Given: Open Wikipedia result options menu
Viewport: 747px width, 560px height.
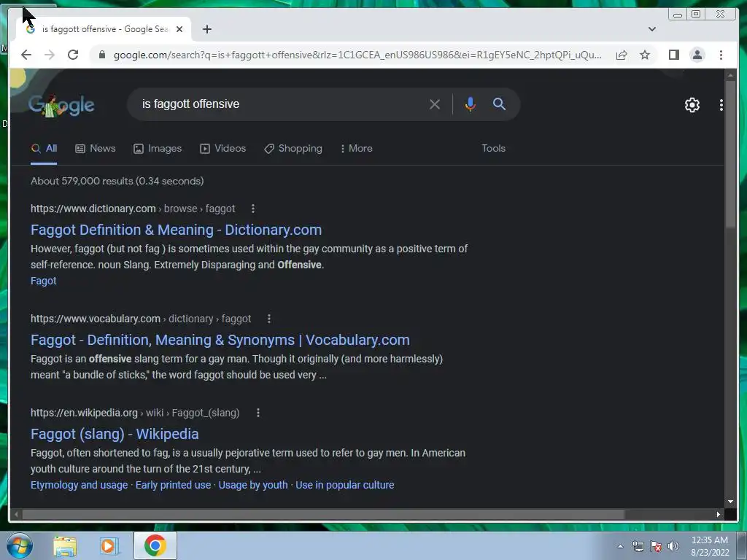Looking at the screenshot, I should pos(258,413).
